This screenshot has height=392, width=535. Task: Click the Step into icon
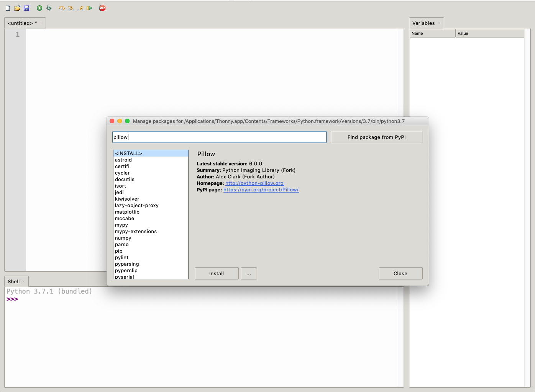(71, 8)
